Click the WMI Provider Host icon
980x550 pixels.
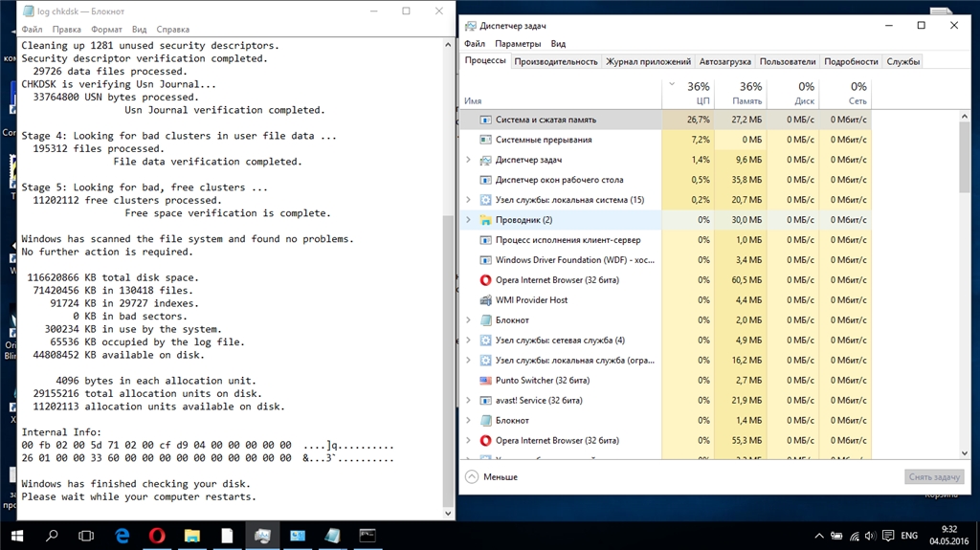click(485, 300)
